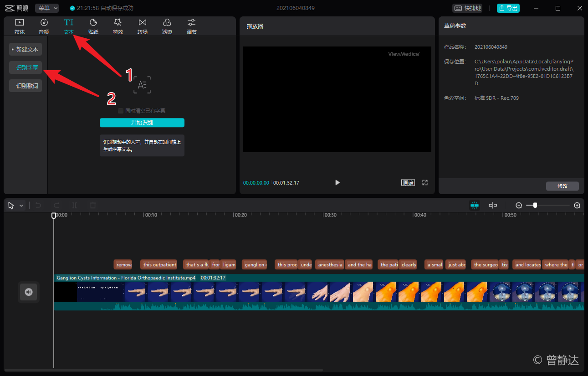Select the 'the surgeo' subtitle clip
The image size is (588, 376).
click(x=485, y=265)
